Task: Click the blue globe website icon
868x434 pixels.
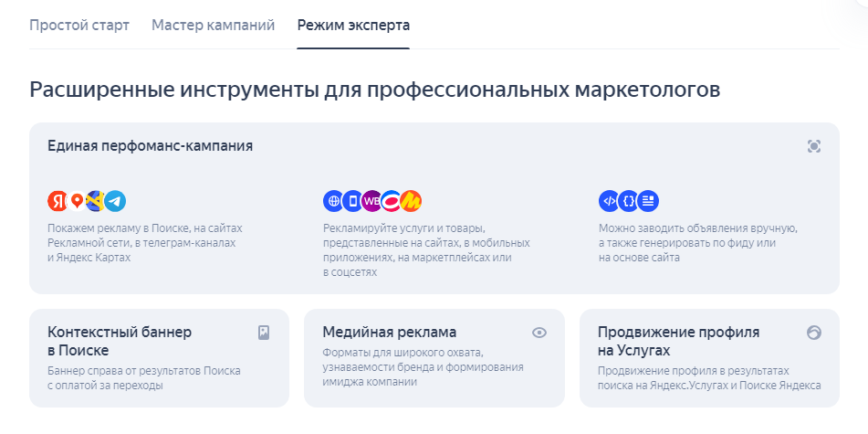Action: tap(333, 200)
